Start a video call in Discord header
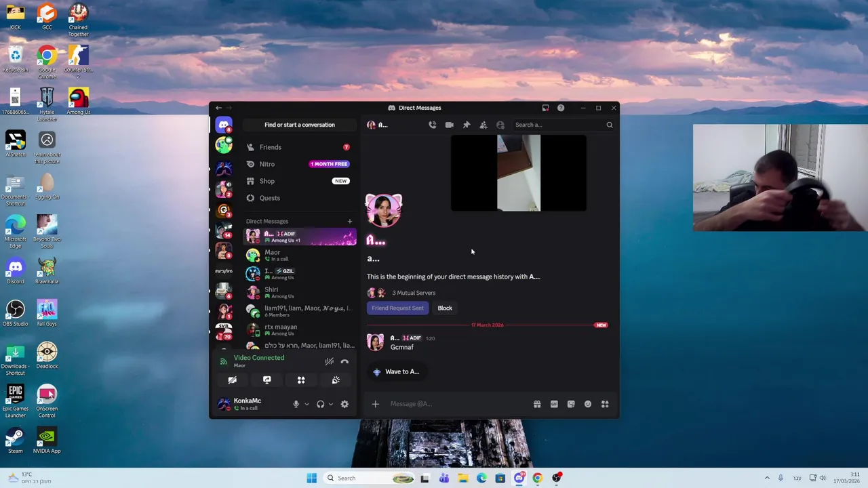 click(449, 125)
